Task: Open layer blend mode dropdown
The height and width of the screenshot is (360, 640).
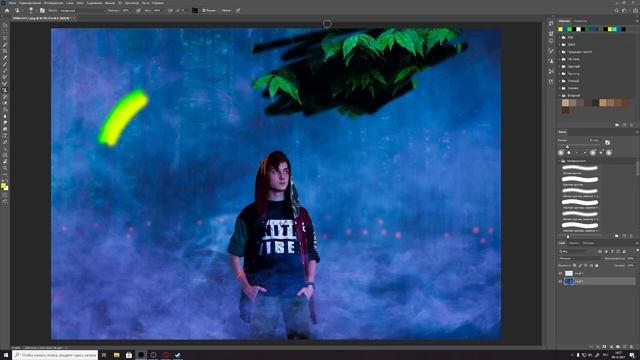Action: point(580,258)
